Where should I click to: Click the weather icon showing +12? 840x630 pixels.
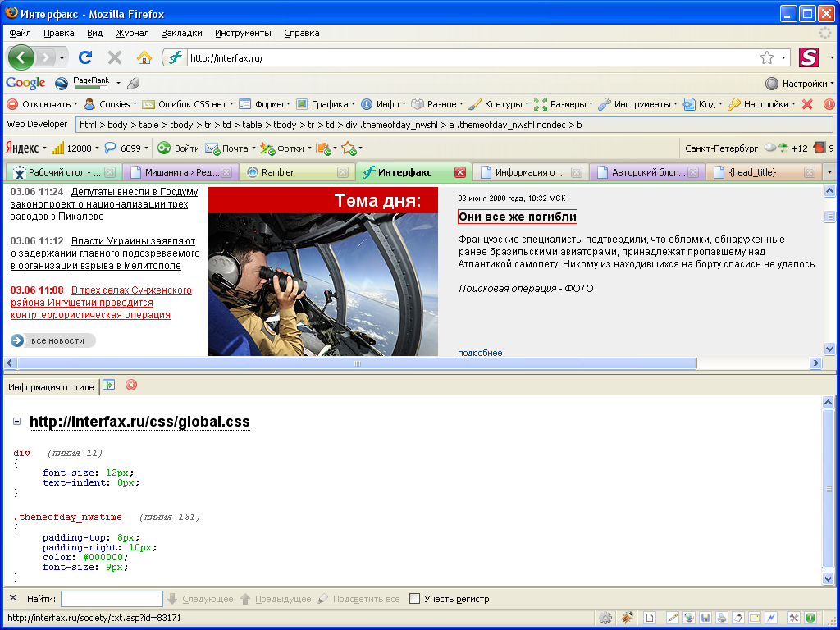click(x=786, y=148)
